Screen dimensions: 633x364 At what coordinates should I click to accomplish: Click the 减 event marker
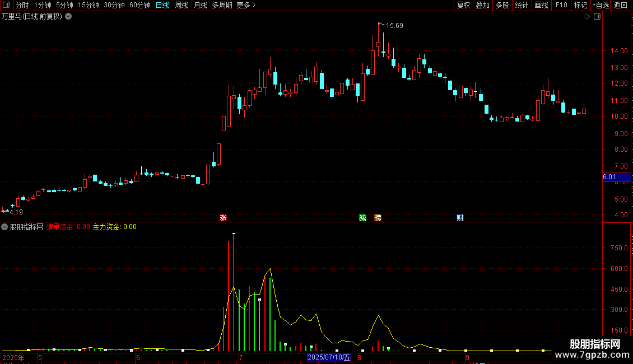click(362, 218)
